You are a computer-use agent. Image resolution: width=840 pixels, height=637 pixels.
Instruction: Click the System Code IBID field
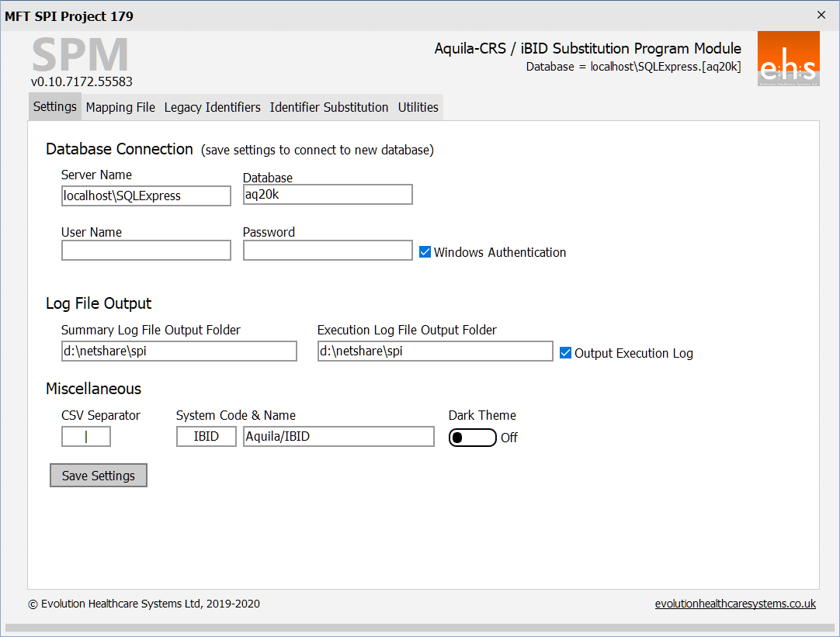pyautogui.click(x=206, y=437)
